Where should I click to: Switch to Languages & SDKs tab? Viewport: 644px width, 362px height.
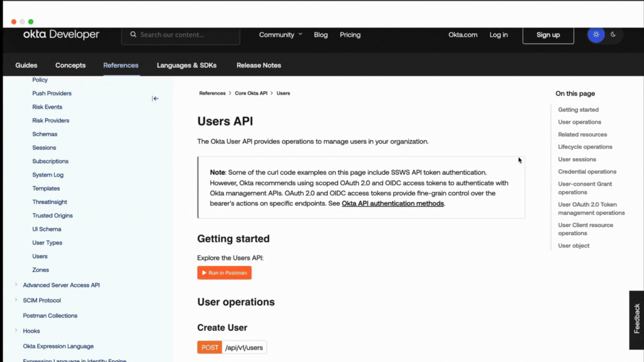186,65
